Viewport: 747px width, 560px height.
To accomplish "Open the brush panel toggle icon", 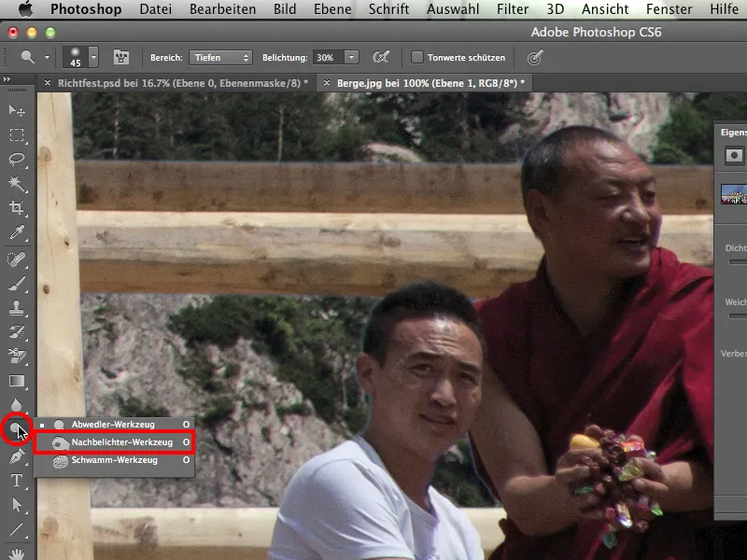I will coord(121,58).
